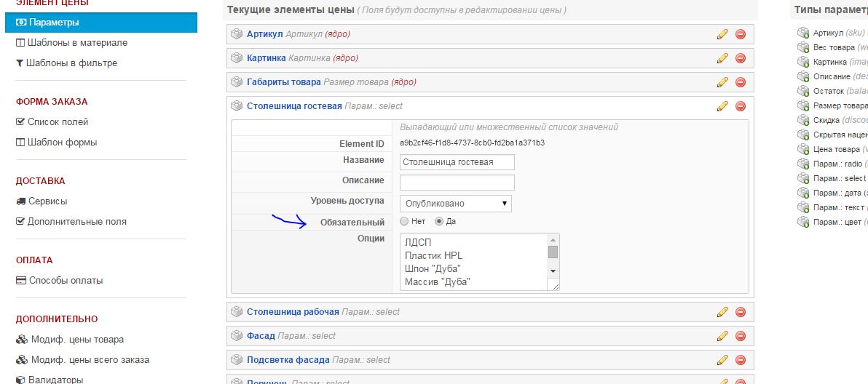Viewport: 868px width, 384px height.
Task: Click the cube icon beside Подсветка фасада
Action: click(236, 360)
